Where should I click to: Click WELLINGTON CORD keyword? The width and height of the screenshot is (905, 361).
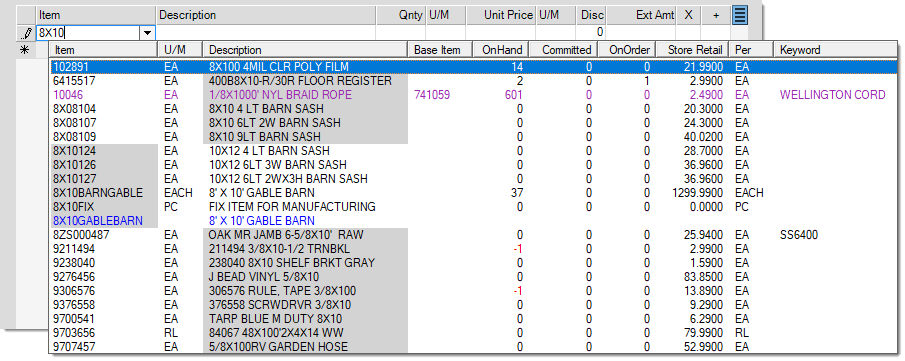(x=832, y=95)
